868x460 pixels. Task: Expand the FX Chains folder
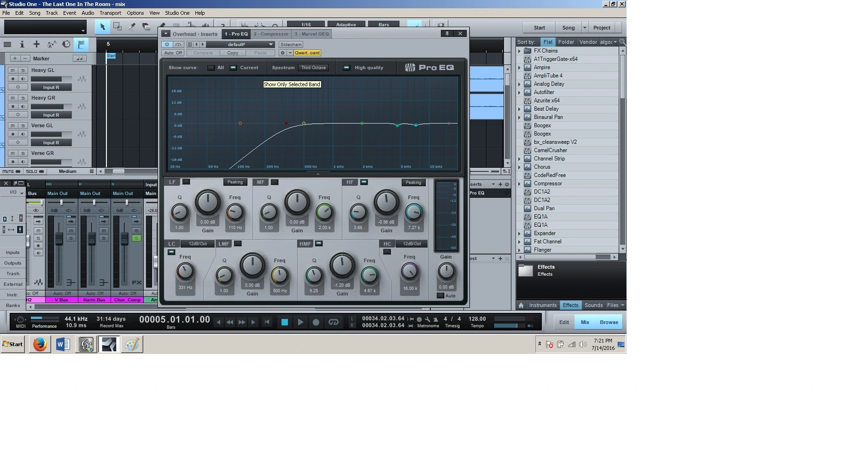519,51
